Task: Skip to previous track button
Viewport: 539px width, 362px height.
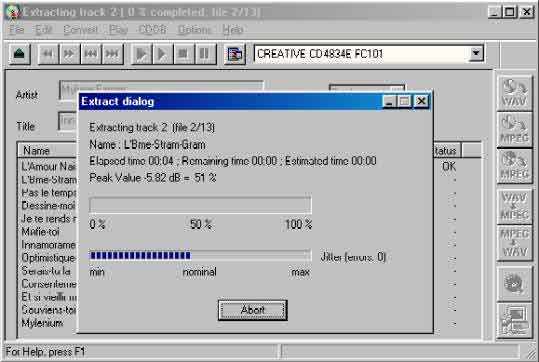Action: tap(91, 54)
